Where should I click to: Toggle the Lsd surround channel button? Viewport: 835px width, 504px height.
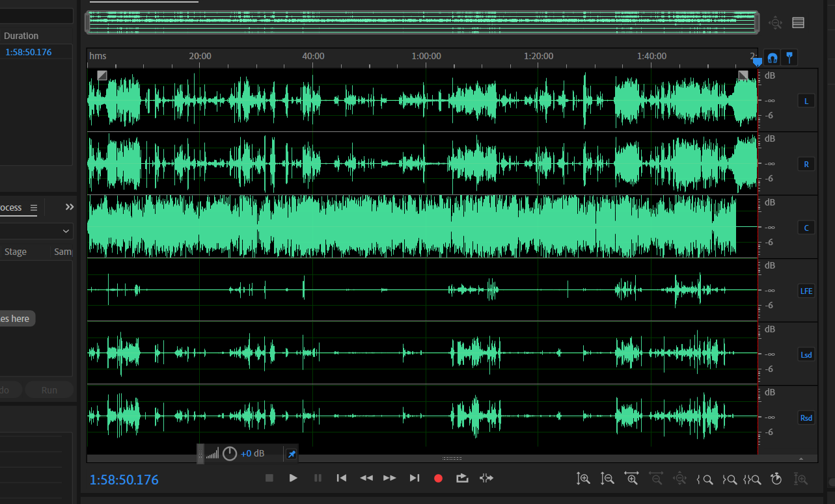(x=806, y=354)
